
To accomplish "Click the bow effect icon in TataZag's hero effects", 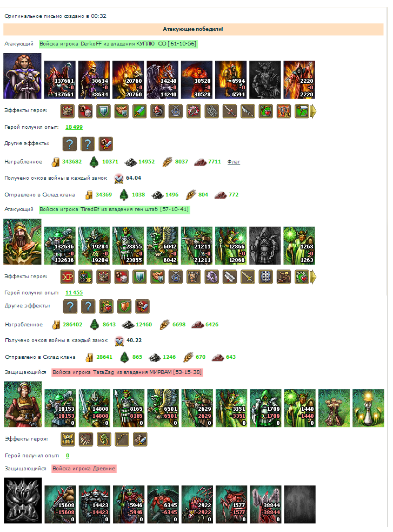I will [122, 439].
